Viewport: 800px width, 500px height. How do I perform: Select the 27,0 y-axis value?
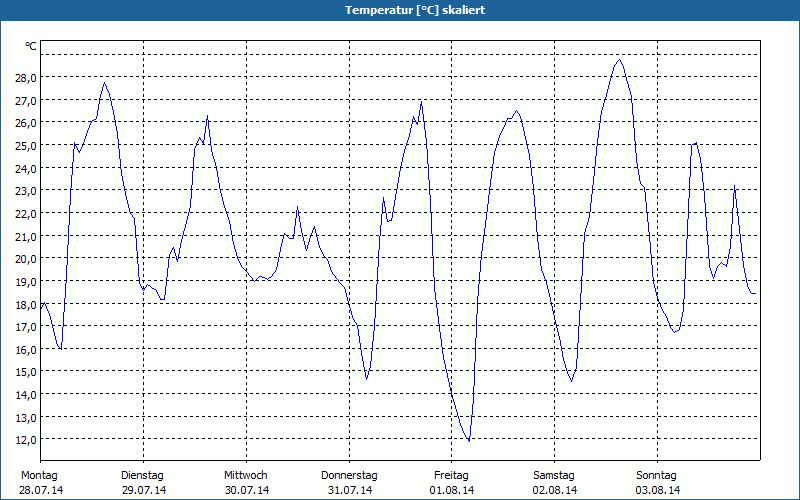click(26, 101)
